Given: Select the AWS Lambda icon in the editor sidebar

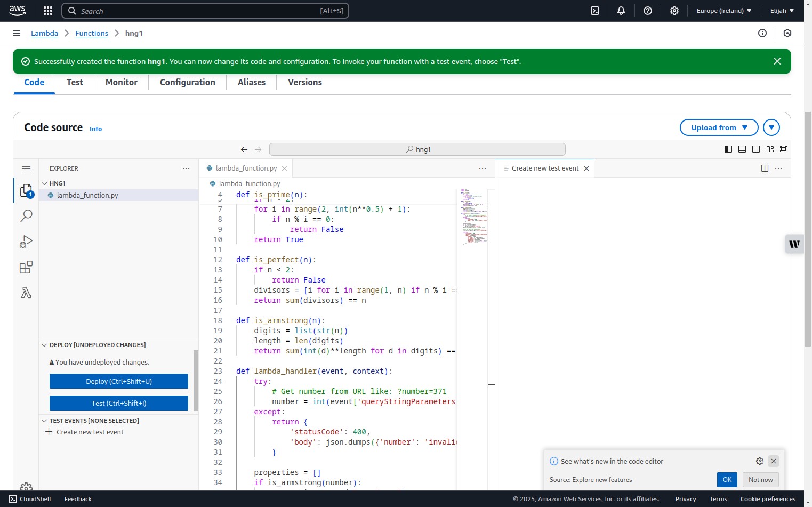Looking at the screenshot, I should click(x=26, y=293).
